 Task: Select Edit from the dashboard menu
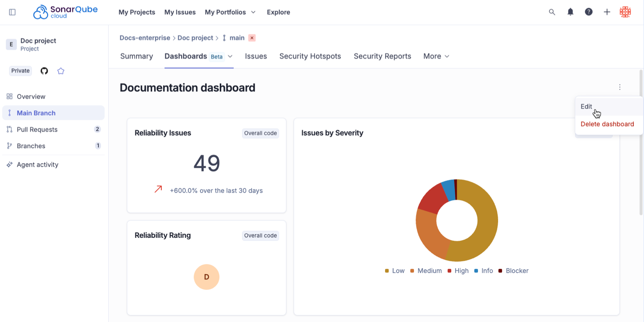coord(586,106)
